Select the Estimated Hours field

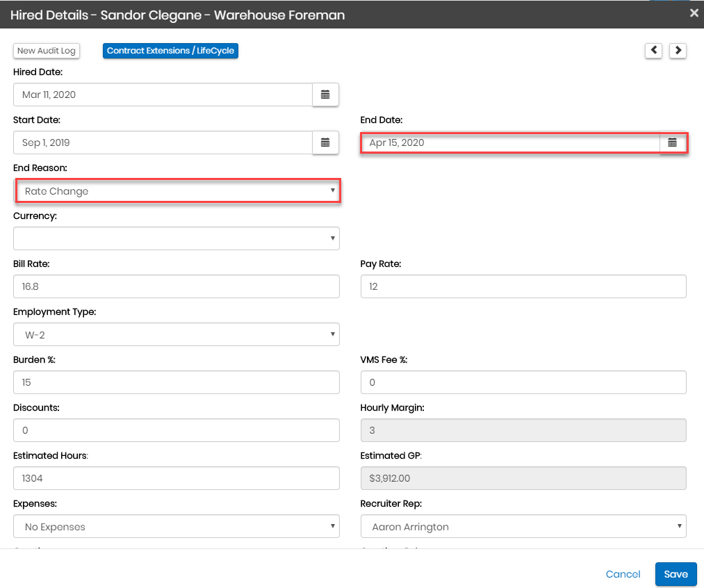coord(176,478)
